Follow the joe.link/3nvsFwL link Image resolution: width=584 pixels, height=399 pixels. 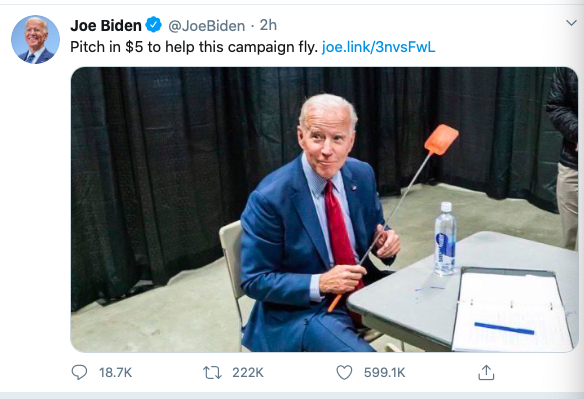[x=378, y=47]
